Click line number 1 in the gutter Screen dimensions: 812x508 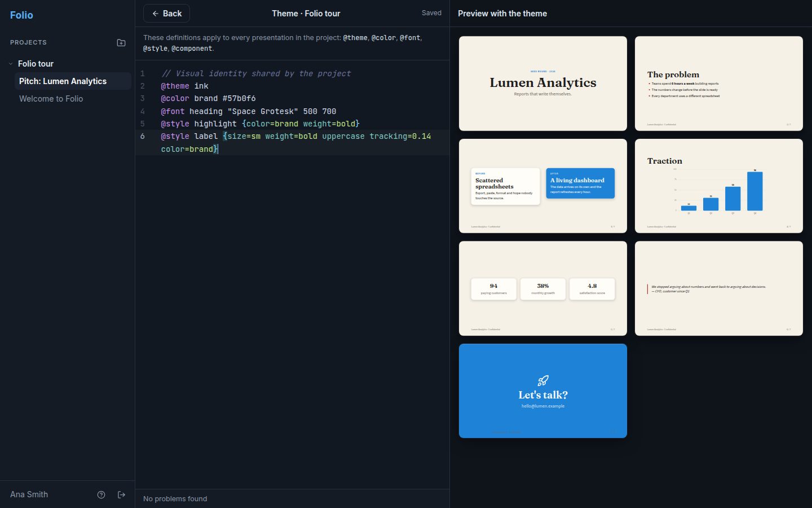[x=143, y=74]
